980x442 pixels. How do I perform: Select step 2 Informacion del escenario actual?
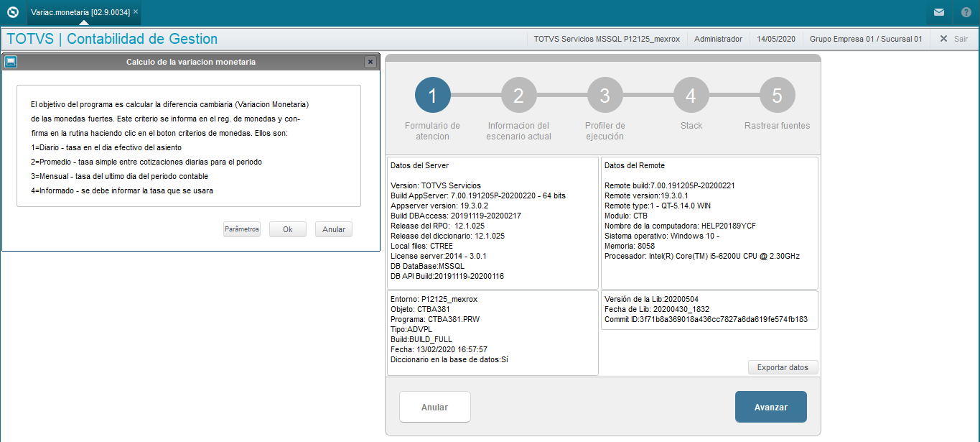[518, 95]
